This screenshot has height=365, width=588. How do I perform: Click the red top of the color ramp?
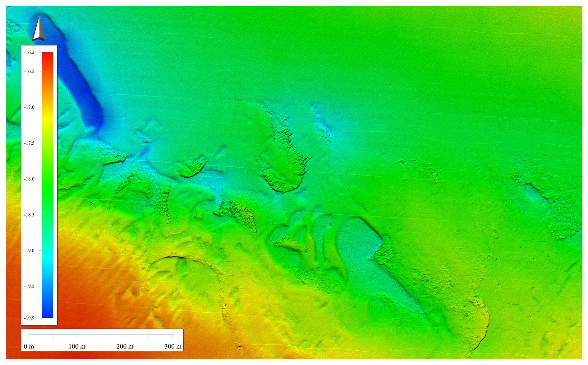(47, 58)
